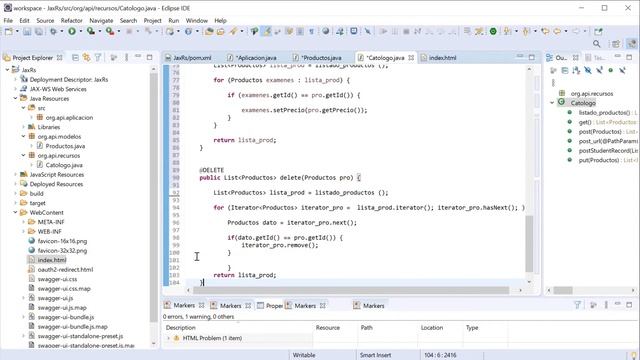Click the Coverage run icon

point(91,31)
